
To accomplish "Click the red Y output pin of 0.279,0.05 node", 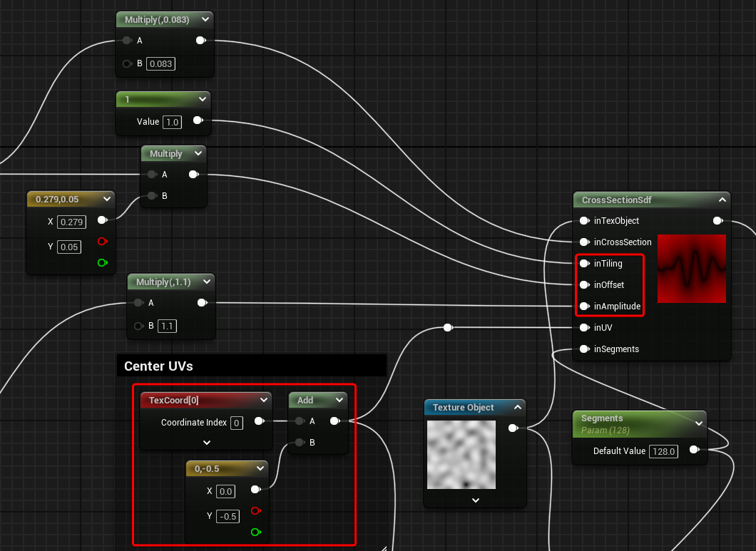I will click(x=102, y=242).
